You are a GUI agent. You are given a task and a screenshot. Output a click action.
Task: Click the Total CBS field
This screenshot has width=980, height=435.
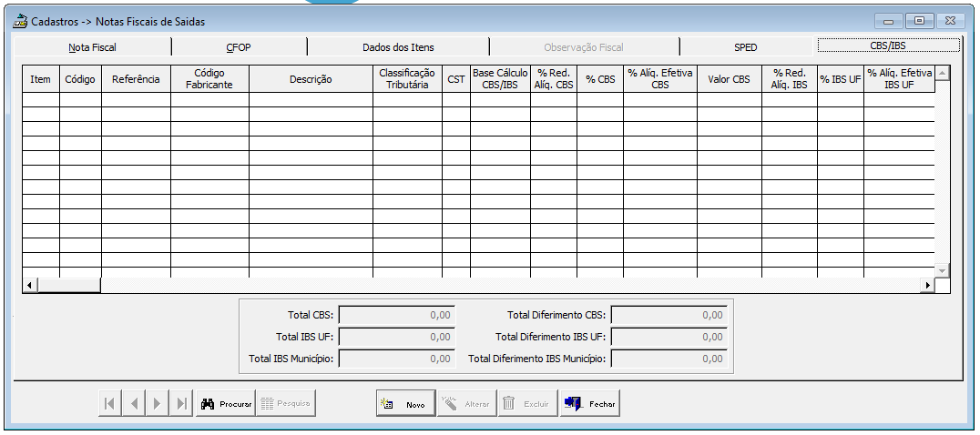396,315
